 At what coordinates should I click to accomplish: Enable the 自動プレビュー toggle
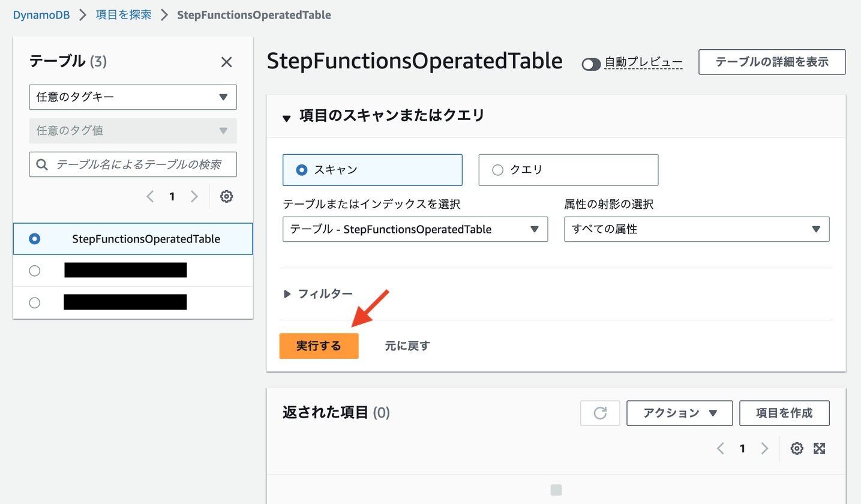point(591,64)
